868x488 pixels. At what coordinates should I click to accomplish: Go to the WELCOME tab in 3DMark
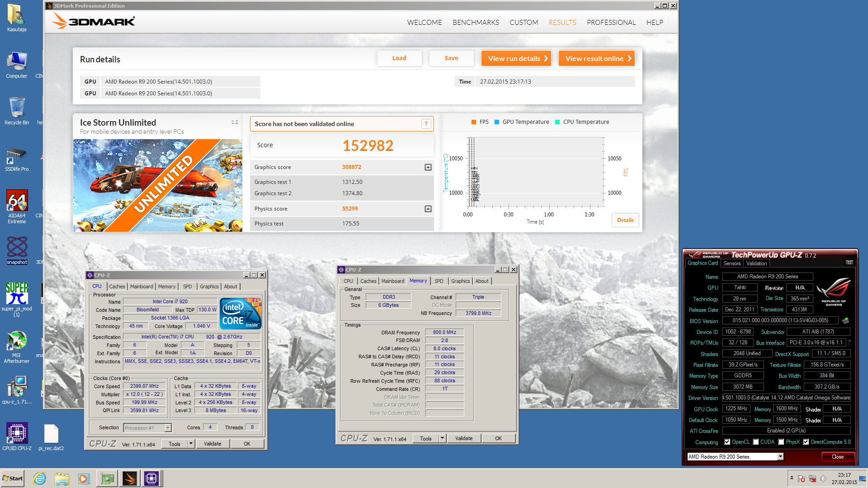tap(425, 22)
